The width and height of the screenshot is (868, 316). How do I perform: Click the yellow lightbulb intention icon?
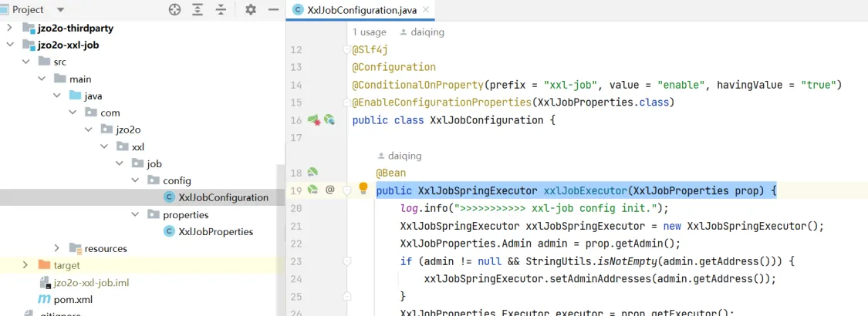click(363, 190)
